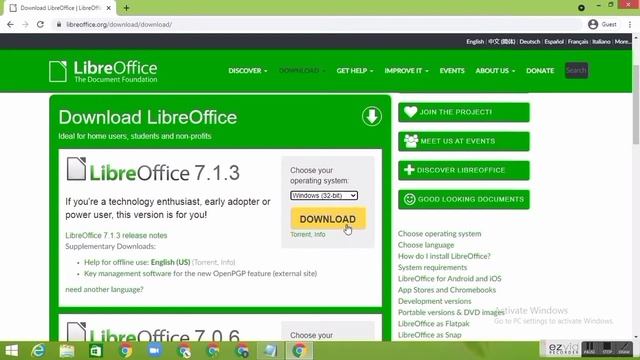The image size is (640, 360).
Task: Click the Ezvid recorder logo
Action: pyautogui.click(x=563, y=348)
